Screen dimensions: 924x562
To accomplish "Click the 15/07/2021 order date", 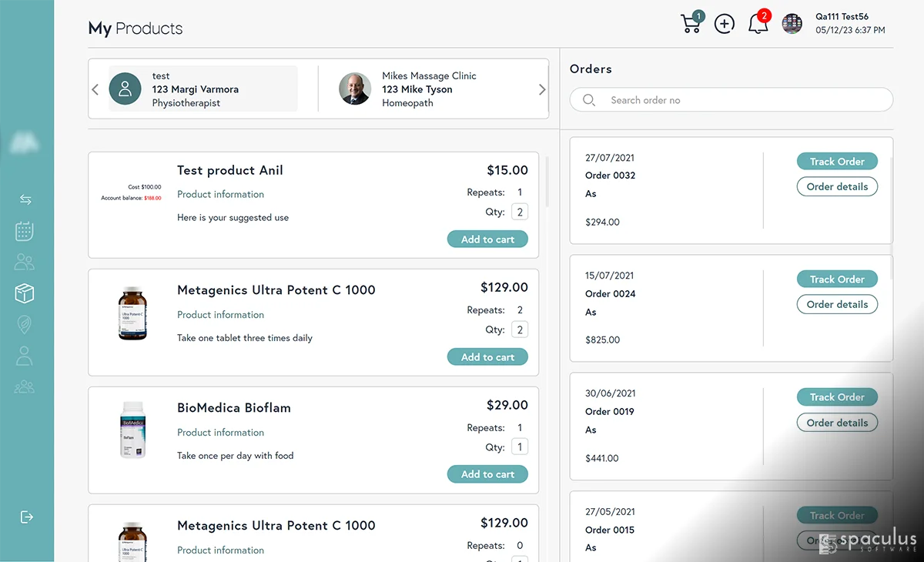I will [610, 276].
